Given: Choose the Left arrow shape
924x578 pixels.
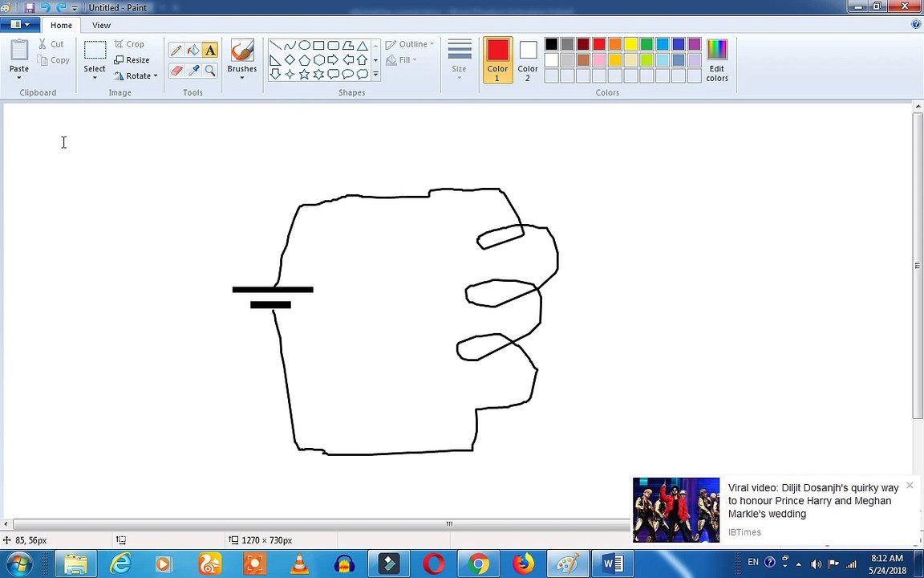Looking at the screenshot, I should point(347,59).
